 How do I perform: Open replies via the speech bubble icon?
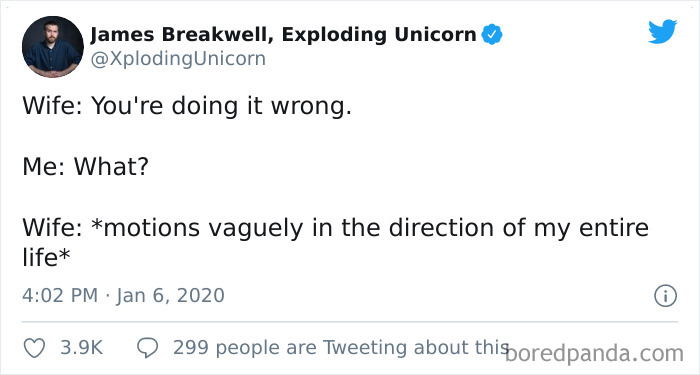click(147, 348)
